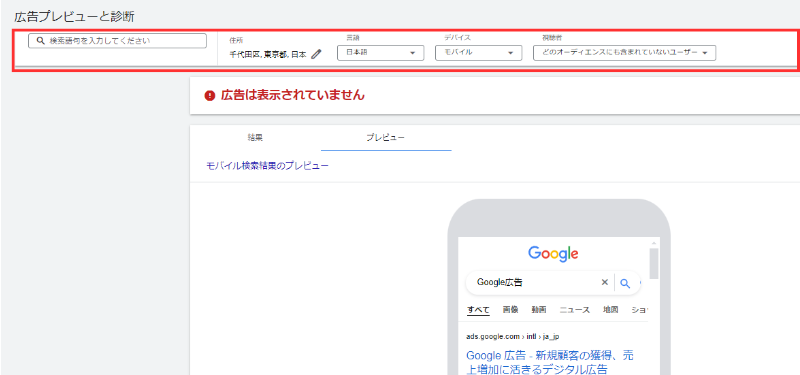This screenshot has height=375, width=800.
Task: Switch to the 結果 tab
Action: coord(255,138)
